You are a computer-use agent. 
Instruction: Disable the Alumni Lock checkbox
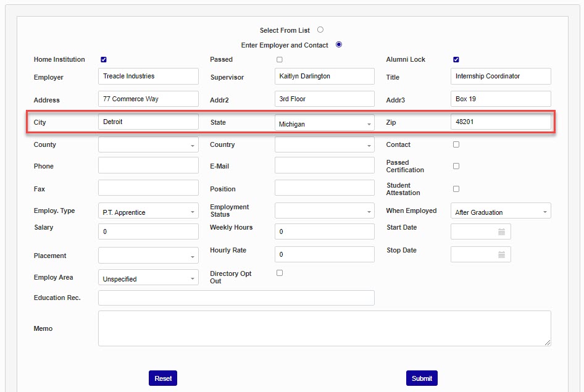tap(456, 60)
